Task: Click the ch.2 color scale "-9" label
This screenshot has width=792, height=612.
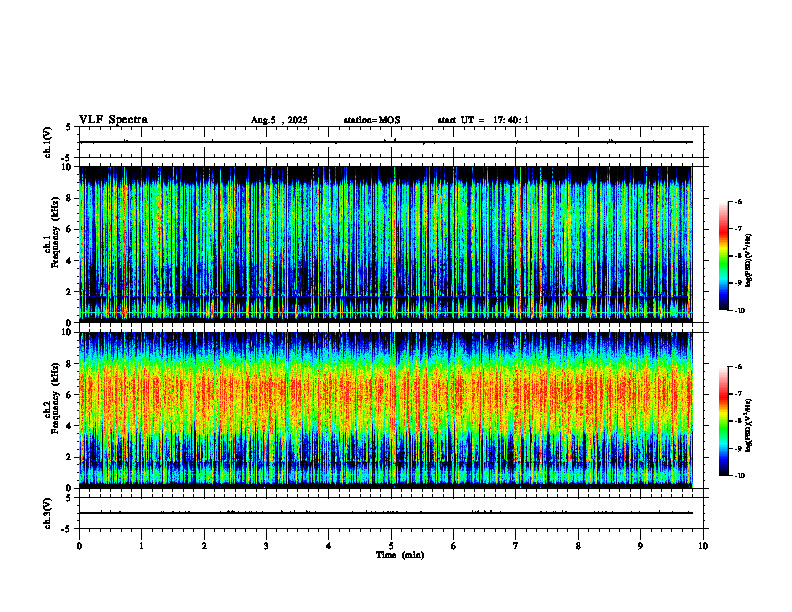Action: click(738, 448)
